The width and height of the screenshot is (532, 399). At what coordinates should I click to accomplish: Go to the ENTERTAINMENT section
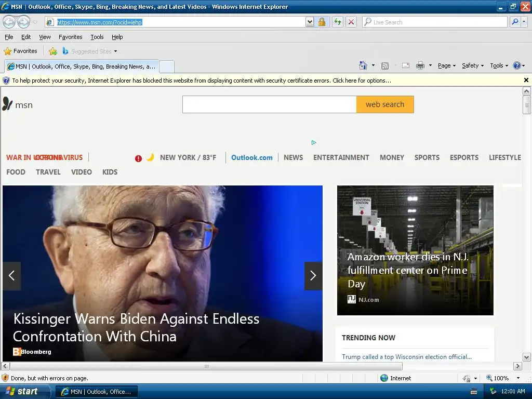coord(341,158)
